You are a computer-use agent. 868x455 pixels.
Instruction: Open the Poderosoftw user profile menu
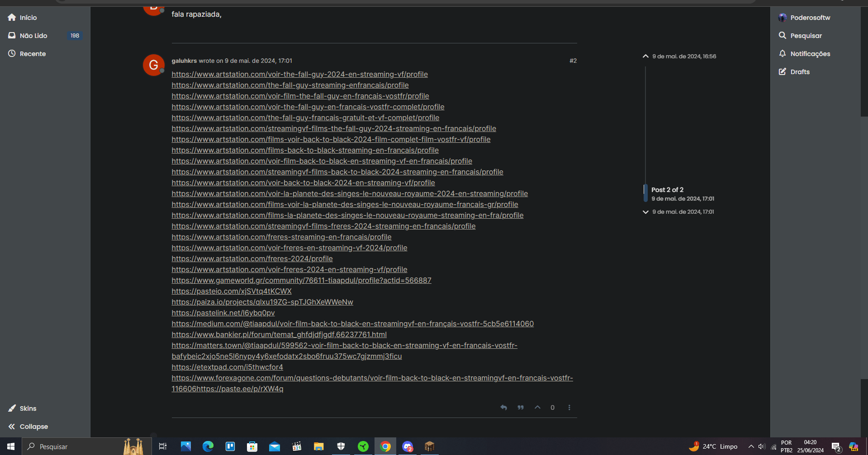pos(804,18)
